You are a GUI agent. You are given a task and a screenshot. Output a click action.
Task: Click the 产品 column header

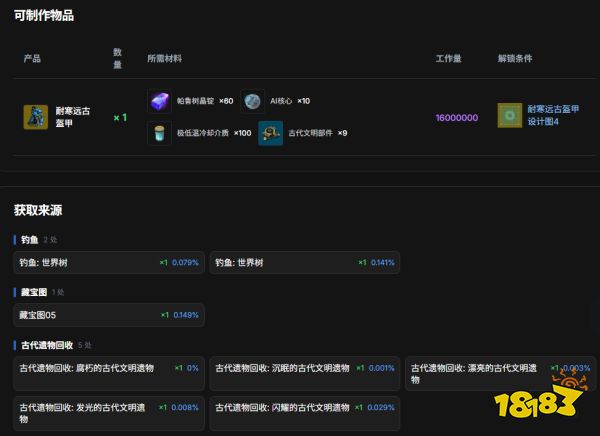(x=32, y=59)
